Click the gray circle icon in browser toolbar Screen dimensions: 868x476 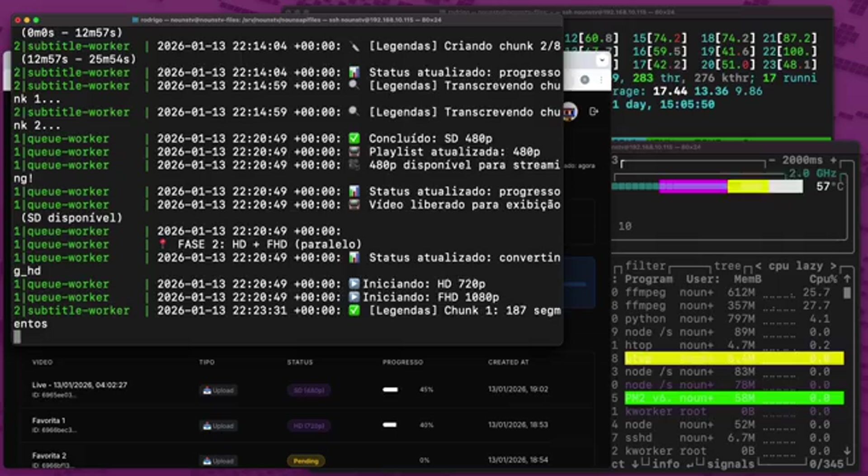(x=585, y=80)
